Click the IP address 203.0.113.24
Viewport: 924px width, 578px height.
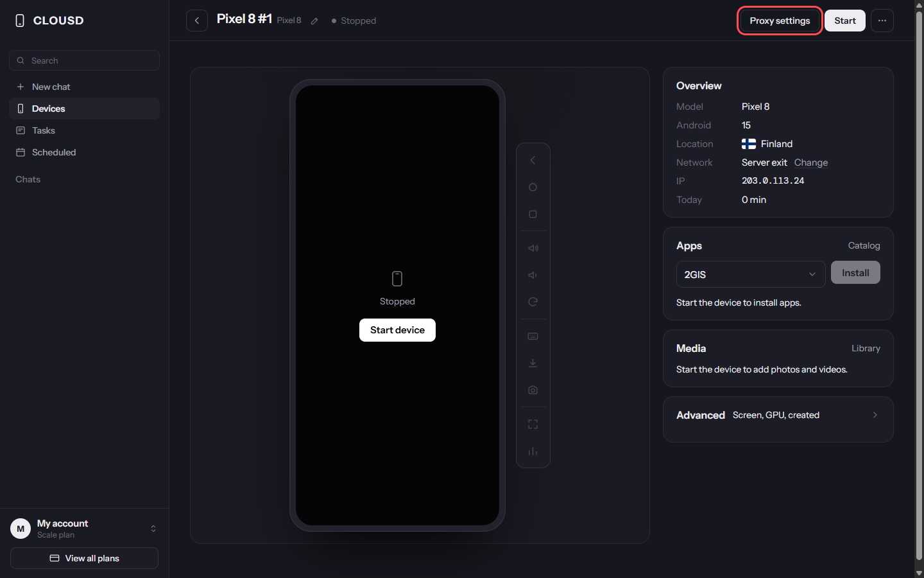point(773,181)
